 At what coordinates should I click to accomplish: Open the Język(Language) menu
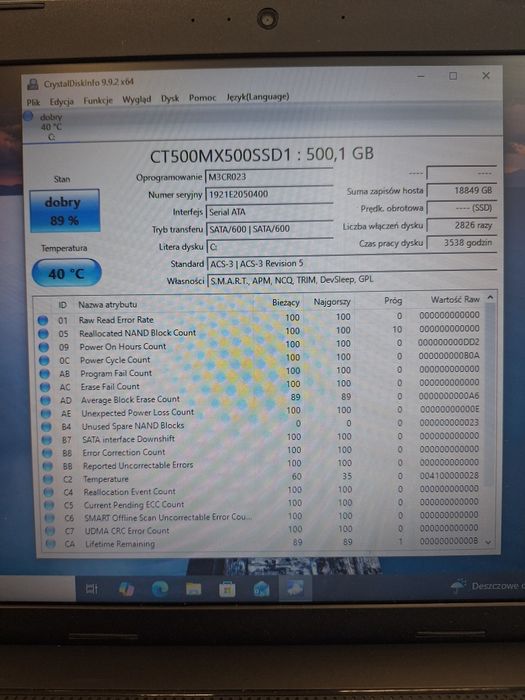258,96
